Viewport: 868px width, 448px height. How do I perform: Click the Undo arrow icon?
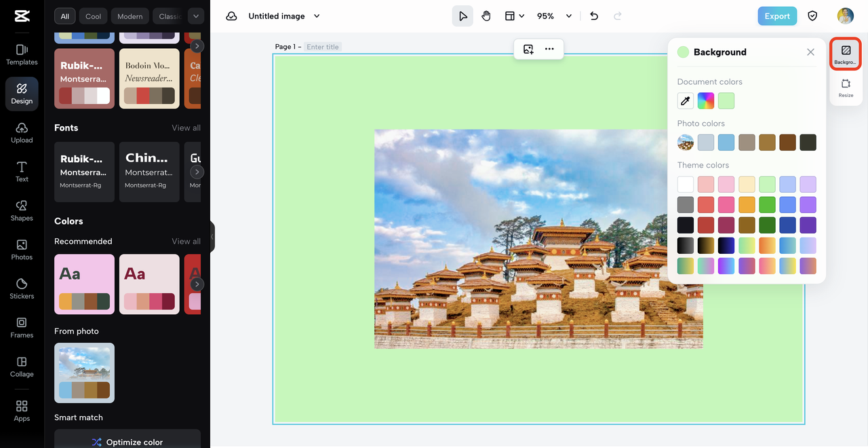point(594,16)
